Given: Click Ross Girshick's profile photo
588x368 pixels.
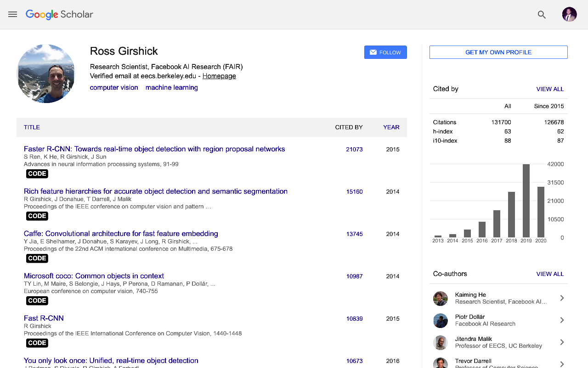Looking at the screenshot, I should pyautogui.click(x=46, y=74).
